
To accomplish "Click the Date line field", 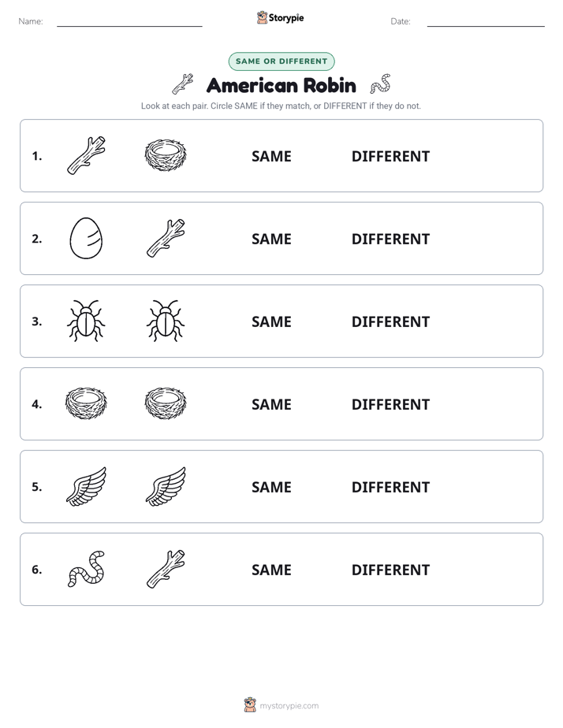I will coord(486,21).
